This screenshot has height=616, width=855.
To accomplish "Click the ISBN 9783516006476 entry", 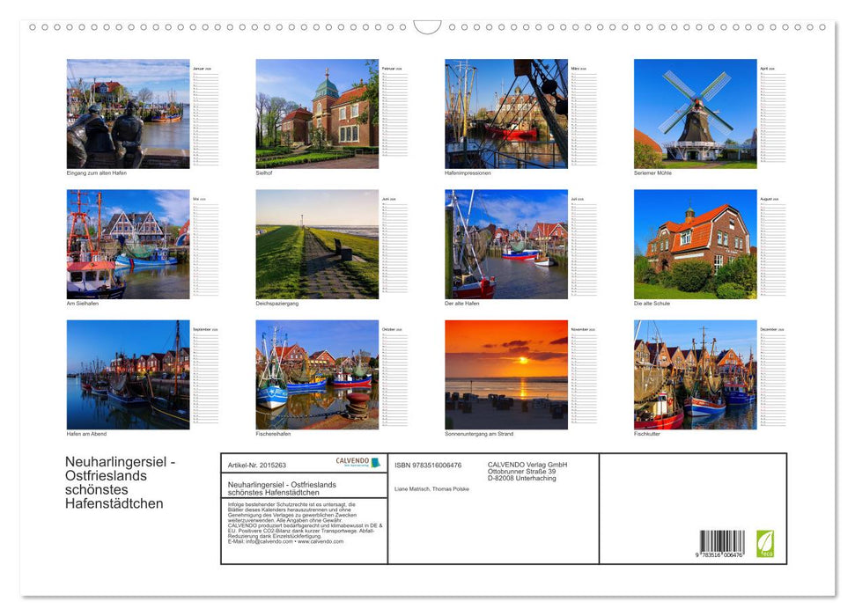I will click(428, 464).
